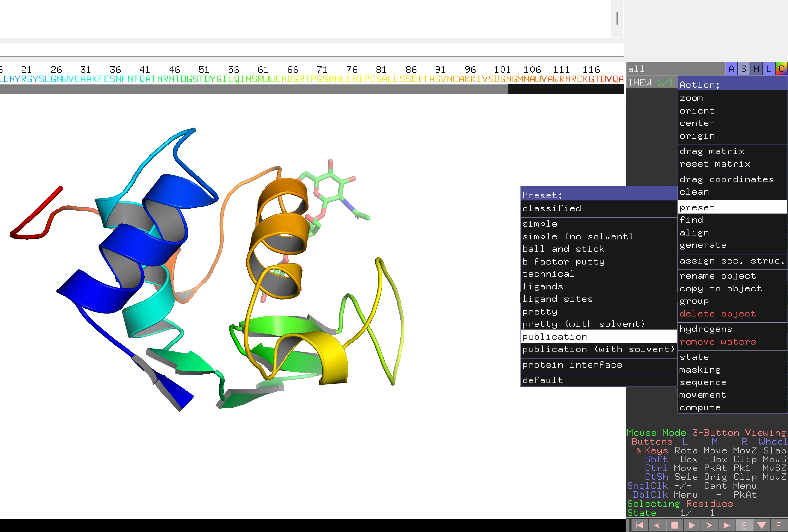
Task: Click remove waters in Action menu
Action: 718,342
